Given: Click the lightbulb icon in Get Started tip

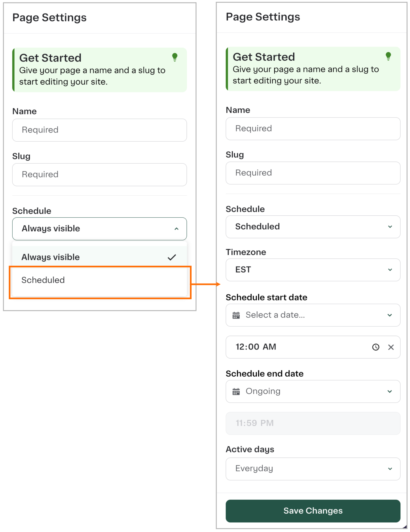Looking at the screenshot, I should [175, 58].
